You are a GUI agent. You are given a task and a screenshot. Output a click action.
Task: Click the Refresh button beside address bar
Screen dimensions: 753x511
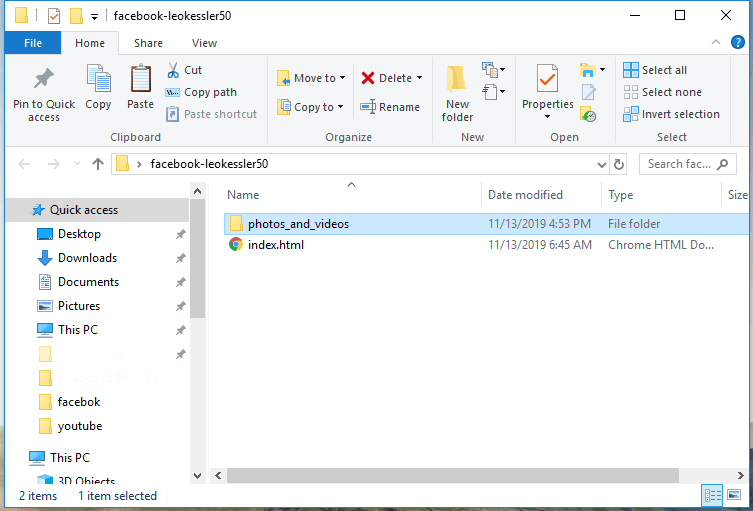tap(619, 165)
